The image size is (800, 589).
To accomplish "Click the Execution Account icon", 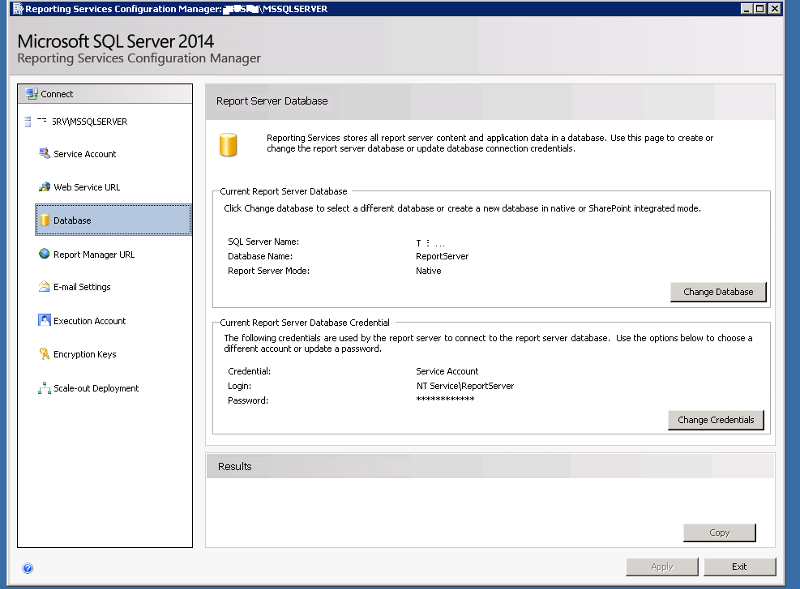I will (44, 320).
